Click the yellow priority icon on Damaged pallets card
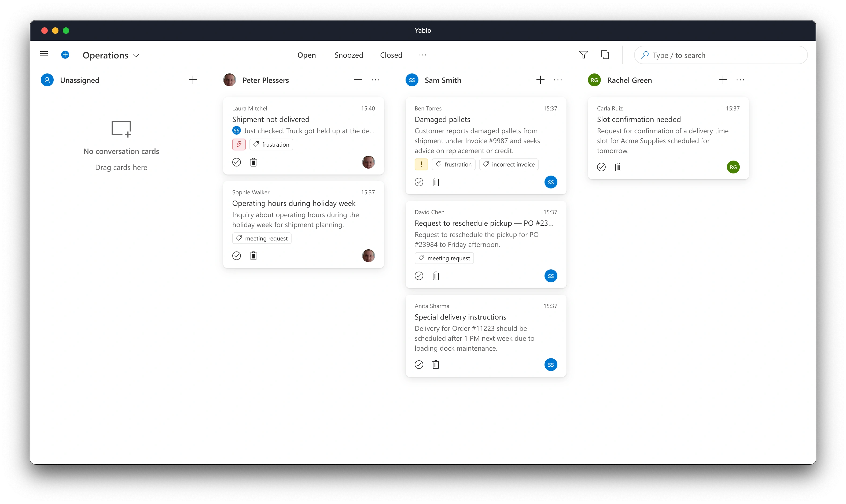The width and height of the screenshot is (846, 504). [x=421, y=164]
